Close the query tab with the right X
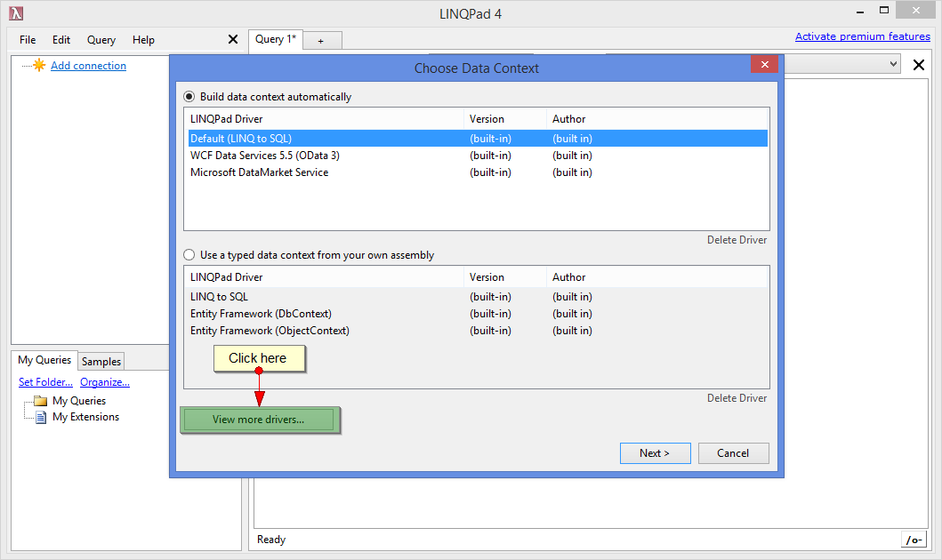This screenshot has height=560, width=942. [919, 65]
